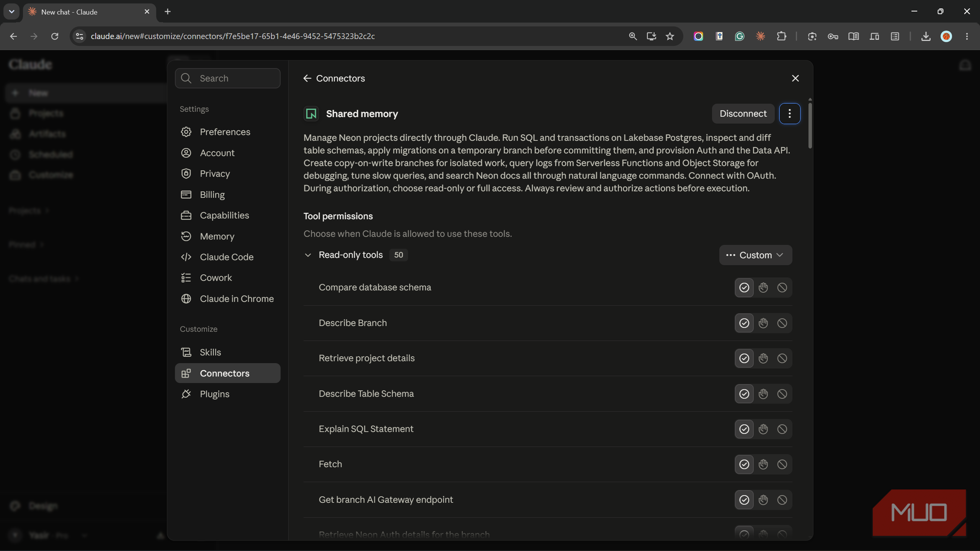The image size is (980, 551).
Task: Close the settings dialog
Action: pyautogui.click(x=795, y=78)
